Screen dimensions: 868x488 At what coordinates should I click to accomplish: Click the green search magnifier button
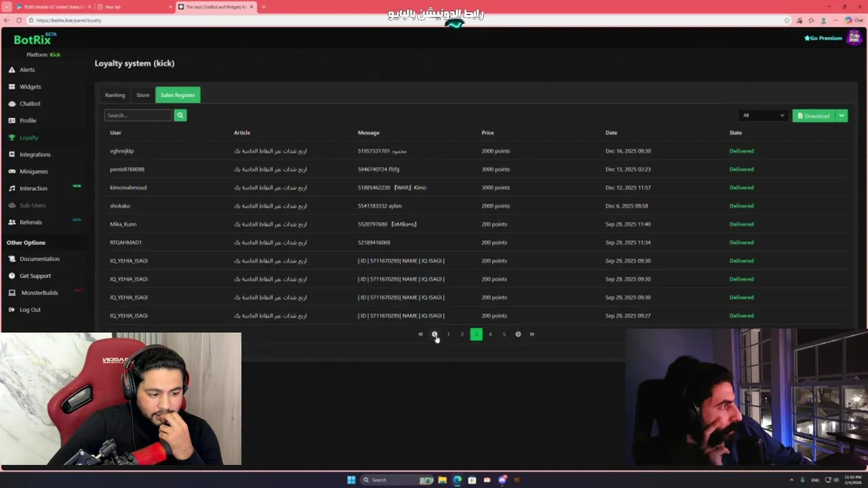(x=180, y=115)
